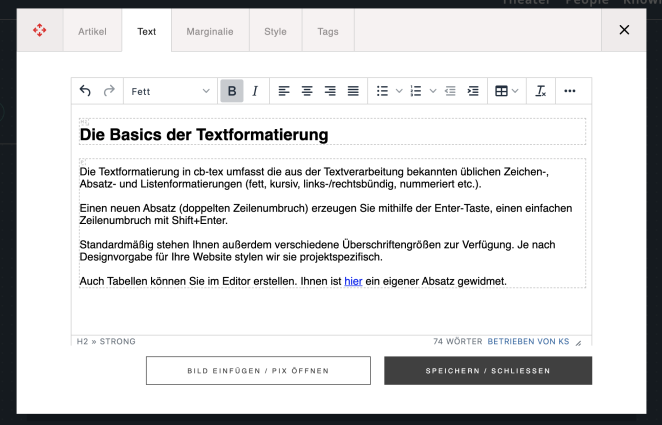Image resolution: width=662 pixels, height=425 pixels.
Task: Center align the text
Action: [x=307, y=91]
